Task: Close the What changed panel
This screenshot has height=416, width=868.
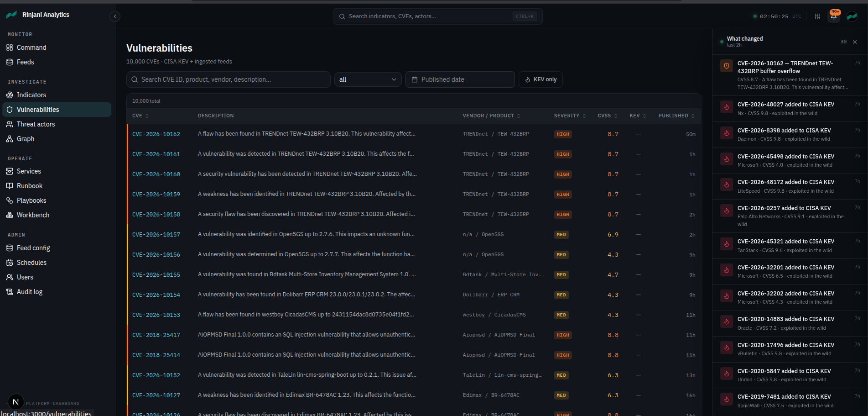Action: coord(855,42)
